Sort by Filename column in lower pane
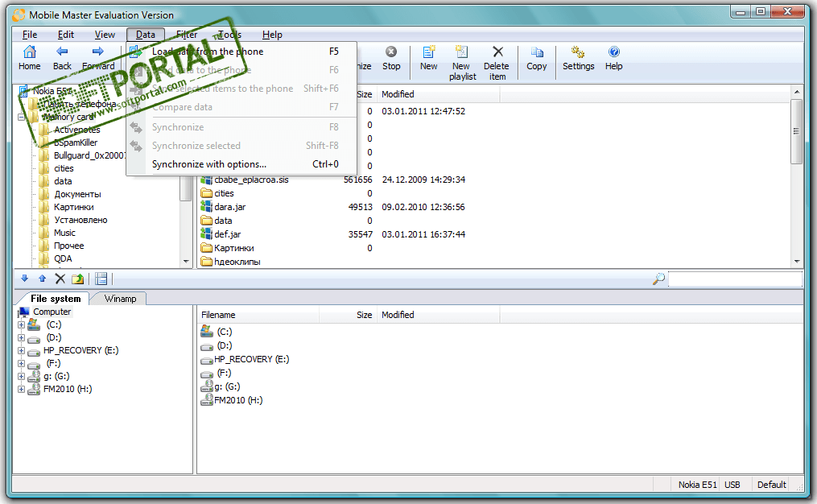The image size is (817, 504). [x=258, y=315]
